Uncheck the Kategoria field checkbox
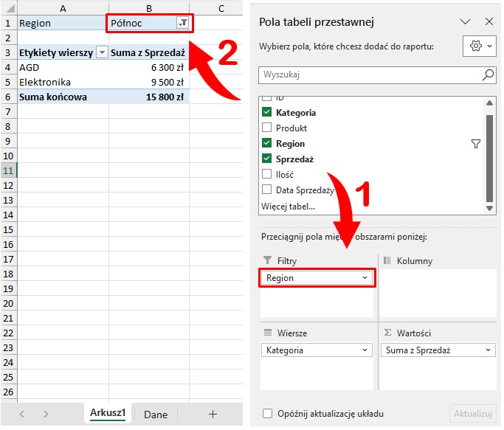 click(266, 112)
